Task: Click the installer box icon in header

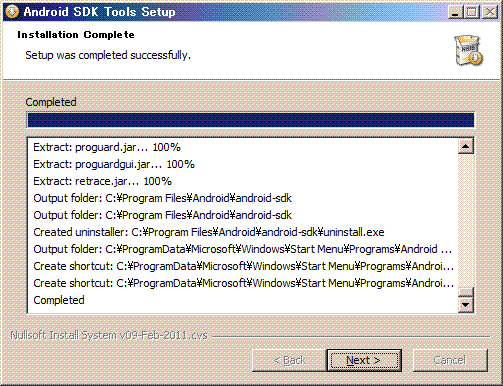Action: pos(469,50)
